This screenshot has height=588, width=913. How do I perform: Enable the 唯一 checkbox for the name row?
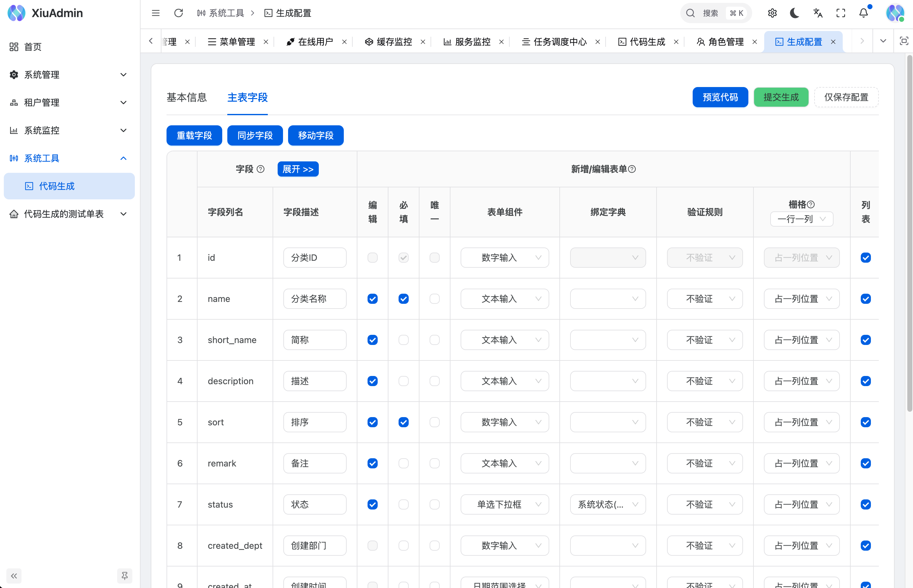(434, 299)
